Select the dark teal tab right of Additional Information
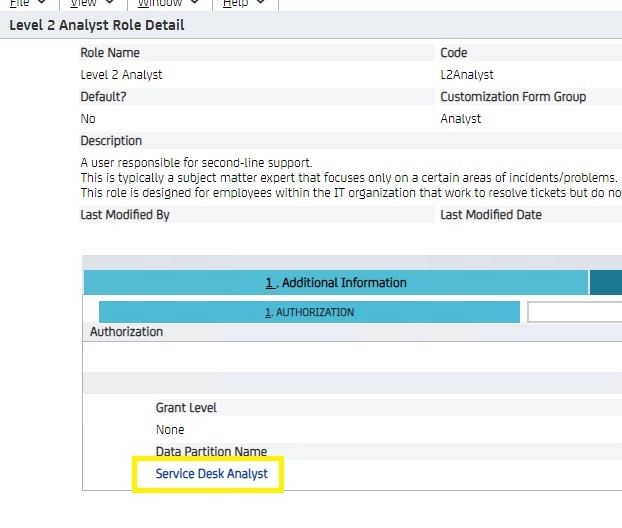 click(606, 283)
